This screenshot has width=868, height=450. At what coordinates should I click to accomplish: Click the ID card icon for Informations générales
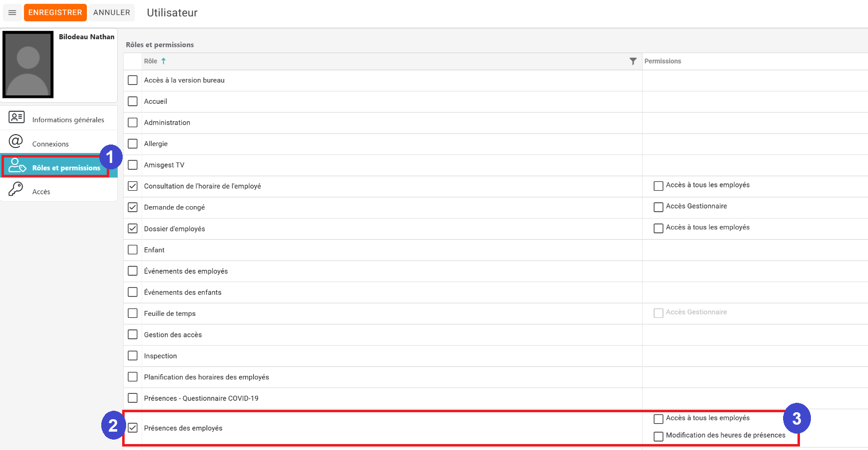coord(16,117)
